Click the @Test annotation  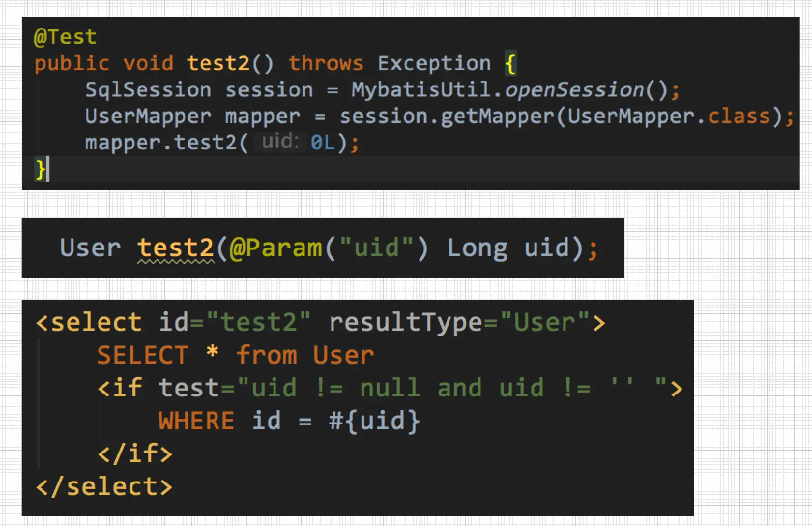[x=65, y=37]
